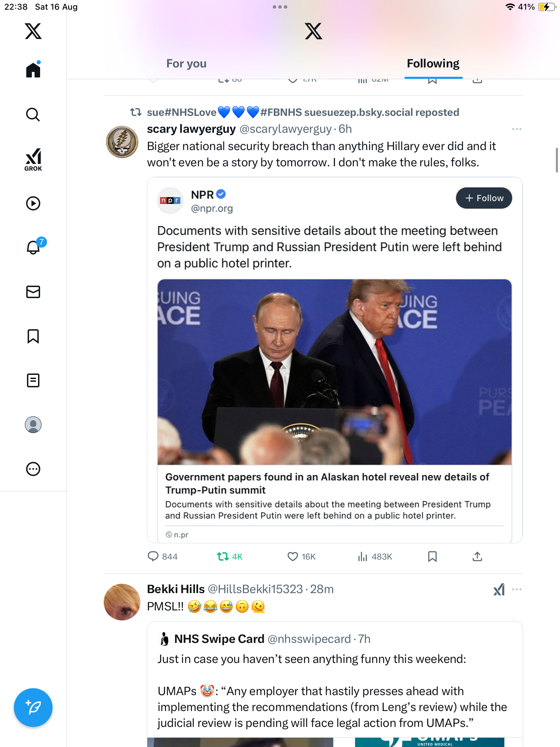This screenshot has height=747, width=560.
Task: Toggle like on scary lawyerguy post
Action: 293,556
